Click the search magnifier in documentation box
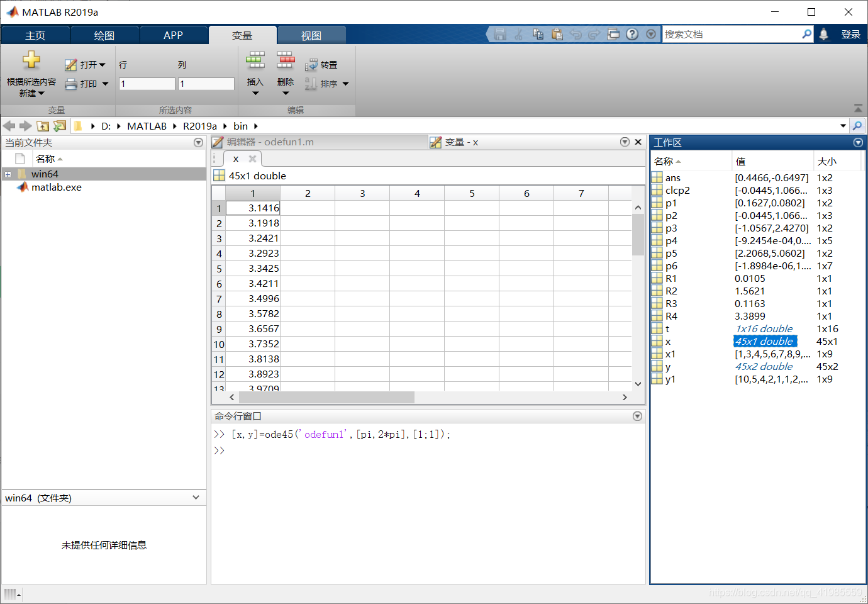The width and height of the screenshot is (868, 604). (807, 34)
